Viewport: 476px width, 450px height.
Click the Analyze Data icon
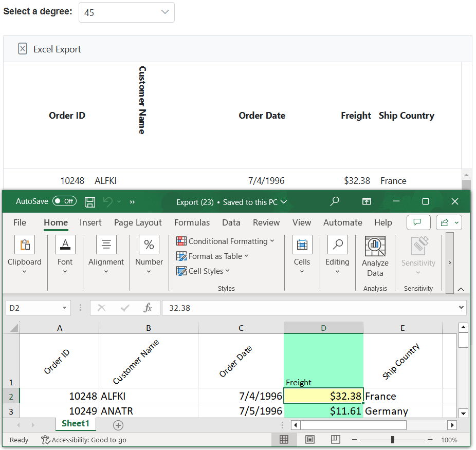375,247
